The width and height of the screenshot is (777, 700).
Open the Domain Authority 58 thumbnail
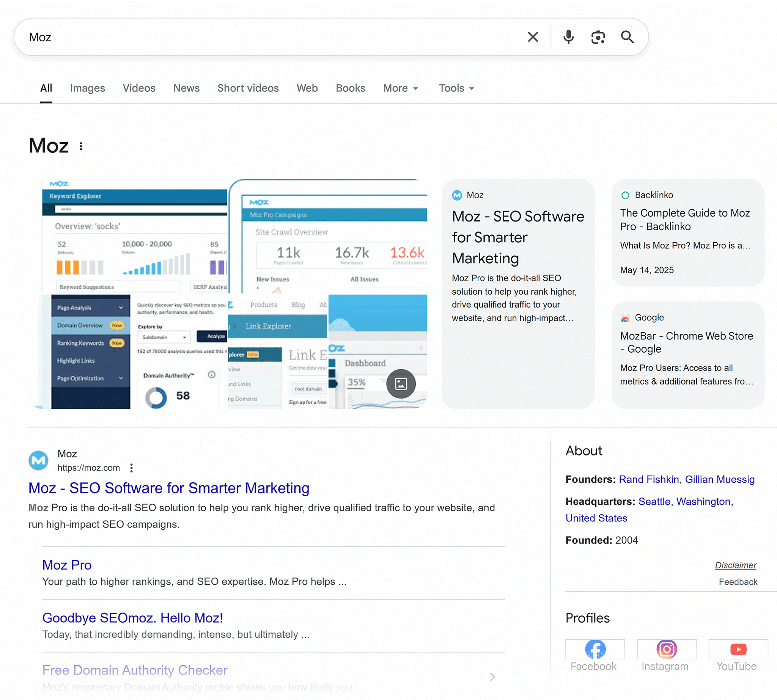coord(131,352)
